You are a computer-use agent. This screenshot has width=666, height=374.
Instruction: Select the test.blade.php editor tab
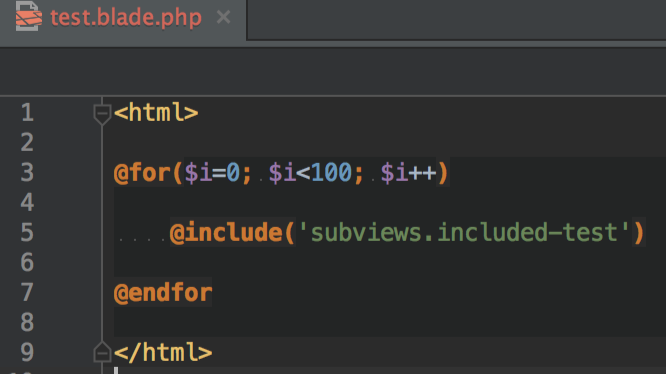click(123, 20)
